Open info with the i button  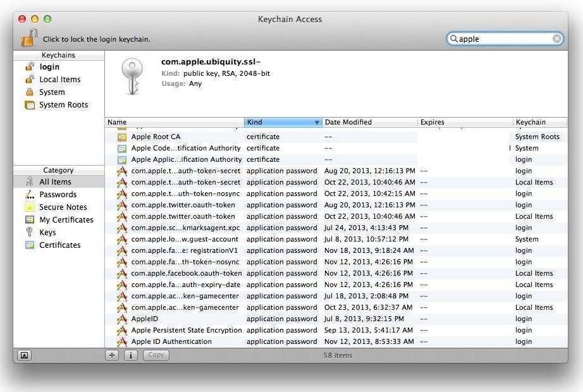[130, 355]
